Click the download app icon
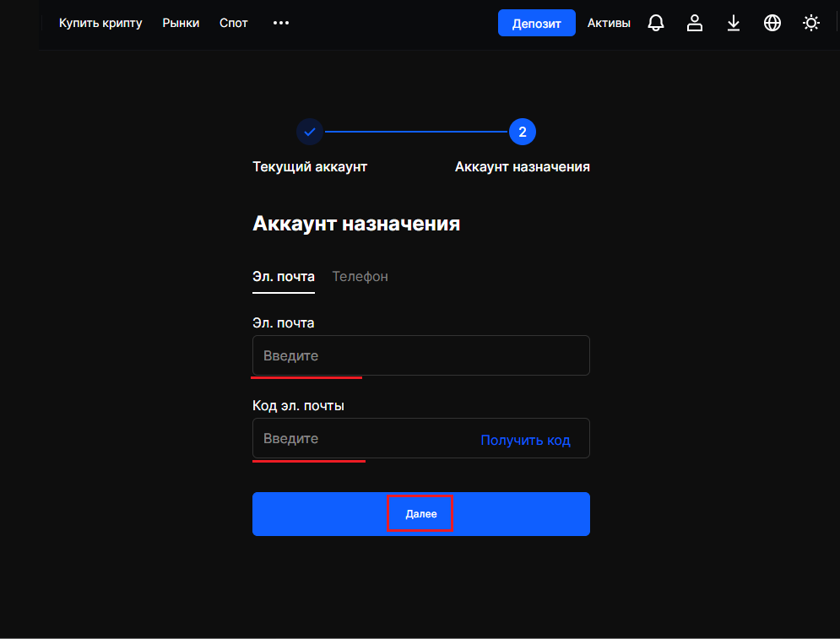 click(x=734, y=23)
